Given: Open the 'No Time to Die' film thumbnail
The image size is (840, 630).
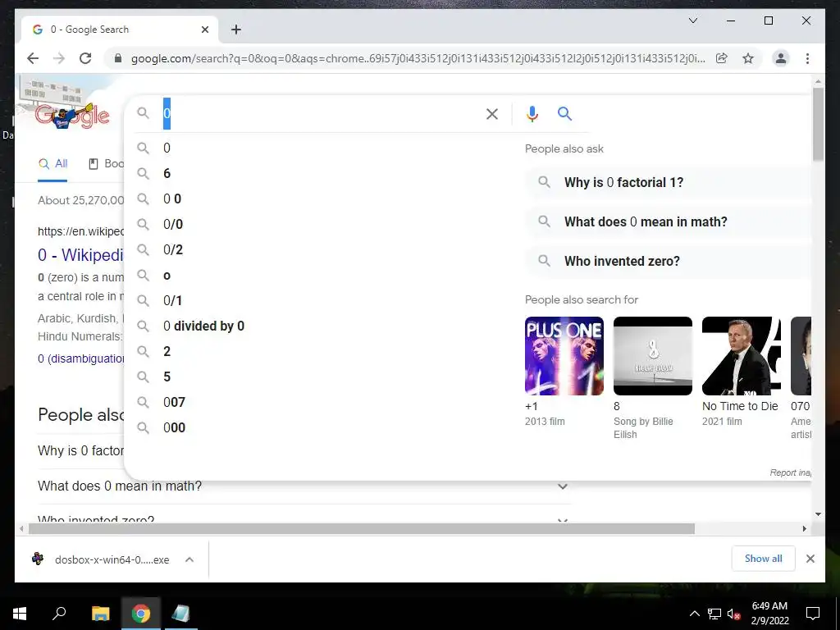Looking at the screenshot, I should 742,356.
